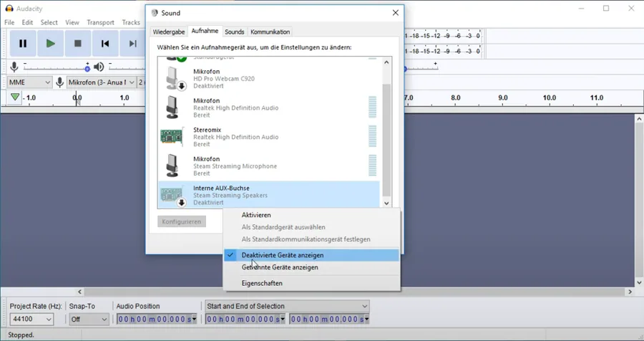Click the Sound dialog title icon
This screenshot has width=644, height=341.
point(155,13)
